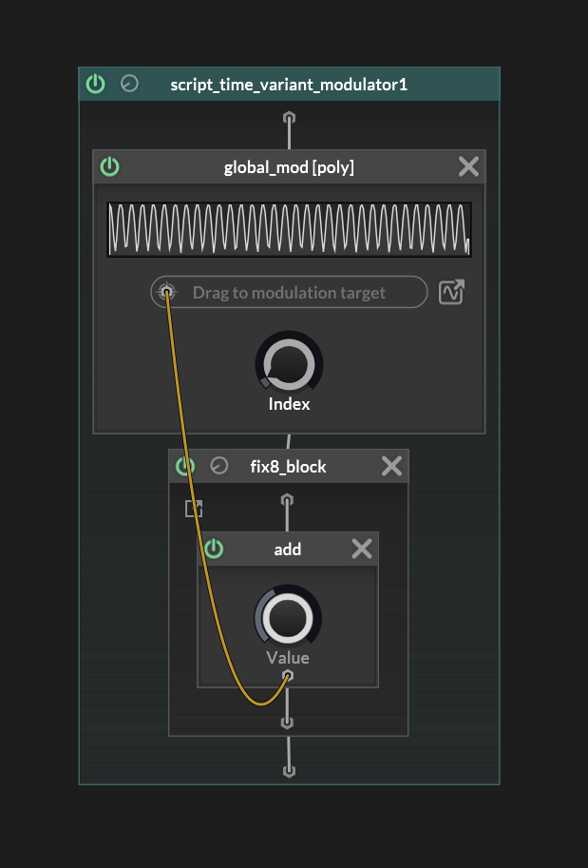Toggle power for script_time_variant_modulator1 node
The width and height of the screenshot is (588, 868).
[x=95, y=84]
